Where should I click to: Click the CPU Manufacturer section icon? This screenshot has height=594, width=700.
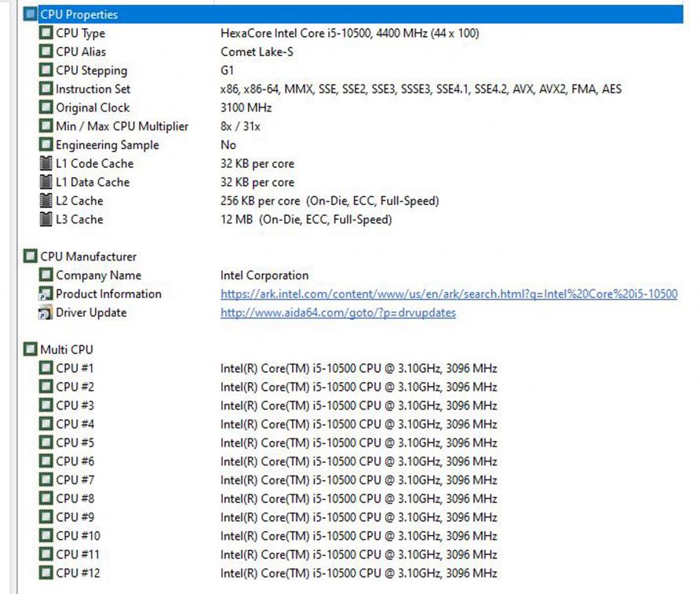click(31, 257)
